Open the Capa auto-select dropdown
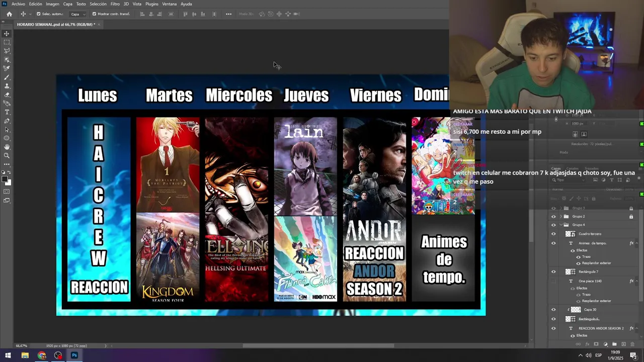644x362 pixels. [x=77, y=14]
